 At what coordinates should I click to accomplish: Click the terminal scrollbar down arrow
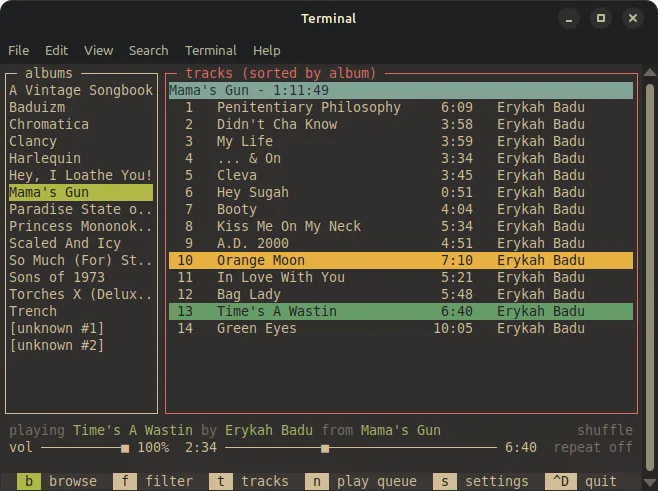click(x=650, y=483)
